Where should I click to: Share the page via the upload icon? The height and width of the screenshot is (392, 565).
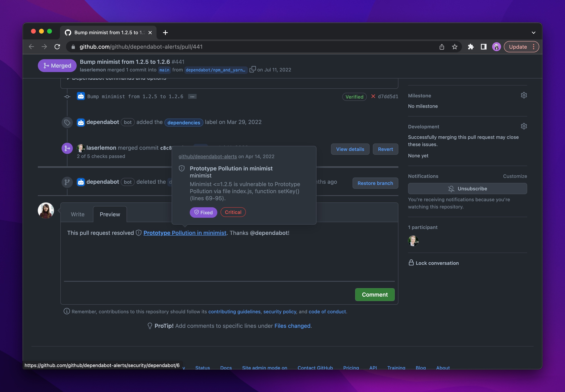[442, 46]
